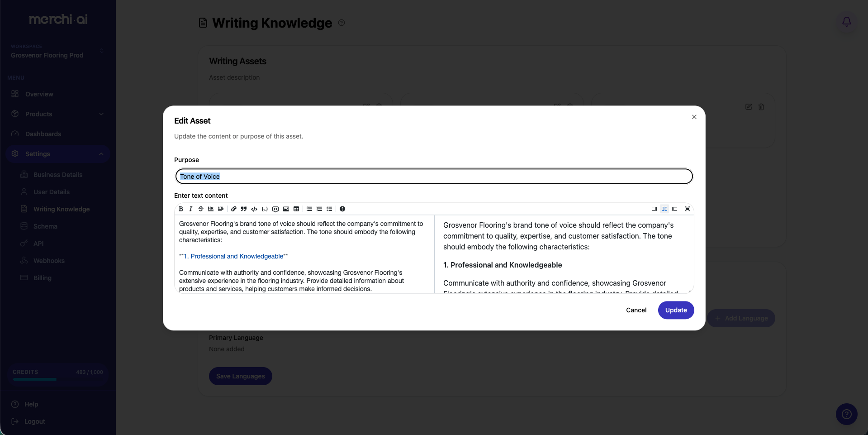This screenshot has width=868, height=435.
Task: Cancel editing the asset
Action: [x=636, y=310]
